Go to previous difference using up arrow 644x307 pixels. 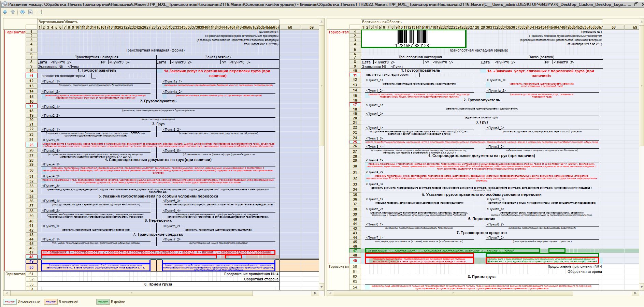click(13, 12)
